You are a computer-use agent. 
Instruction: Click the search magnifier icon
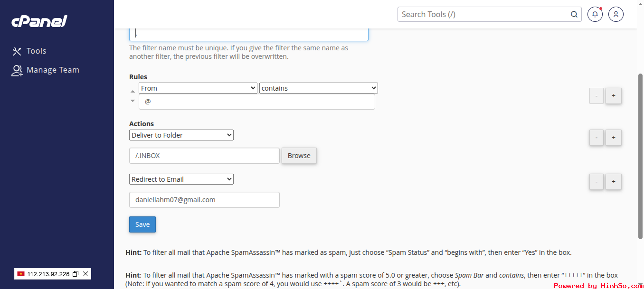[x=574, y=14]
